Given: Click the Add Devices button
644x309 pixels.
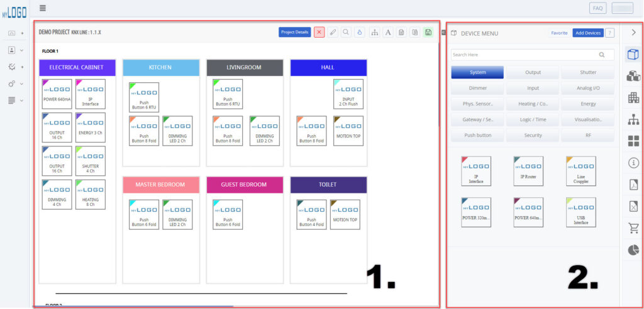Looking at the screenshot, I should (588, 33).
